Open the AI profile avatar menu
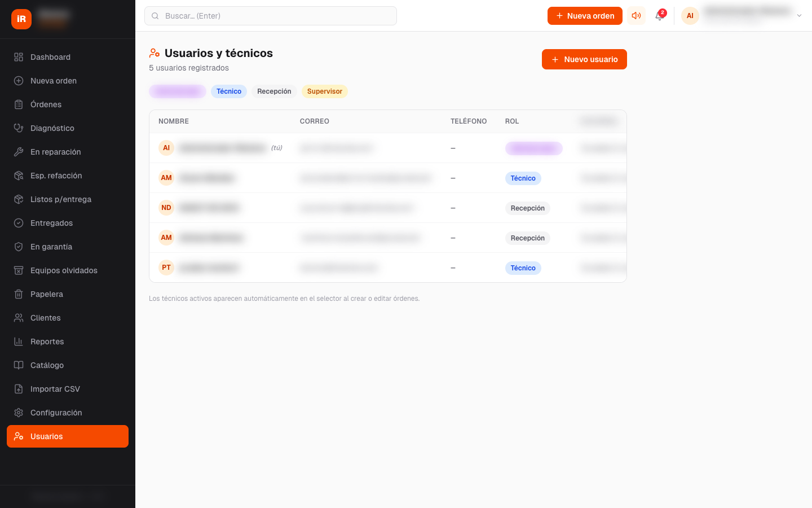Viewport: 812px width, 508px height. click(690, 16)
